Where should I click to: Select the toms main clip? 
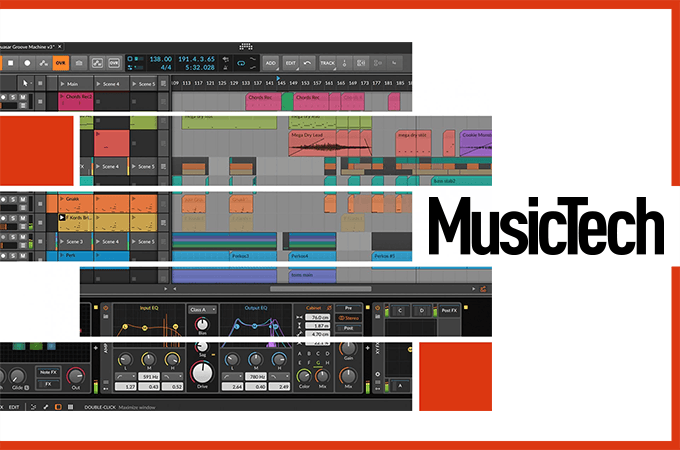pos(312,275)
